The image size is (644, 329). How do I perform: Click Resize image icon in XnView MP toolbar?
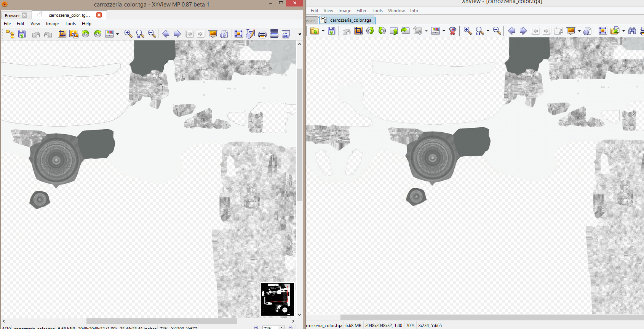point(74,34)
